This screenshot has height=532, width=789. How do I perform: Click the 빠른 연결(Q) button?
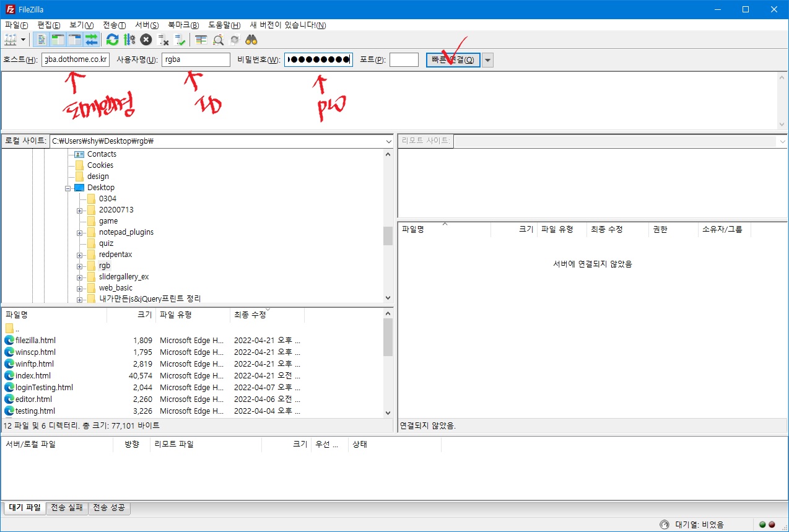[453, 60]
